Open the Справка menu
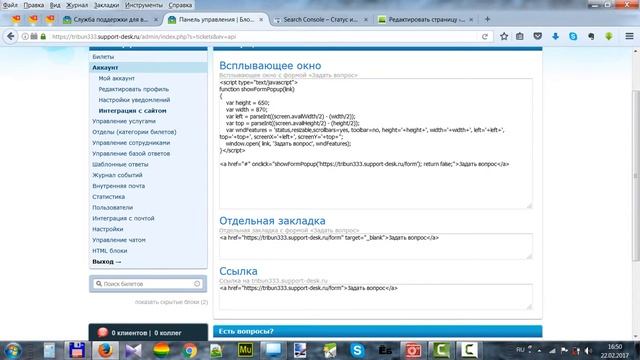This screenshot has height=360, width=640. coord(180,5)
